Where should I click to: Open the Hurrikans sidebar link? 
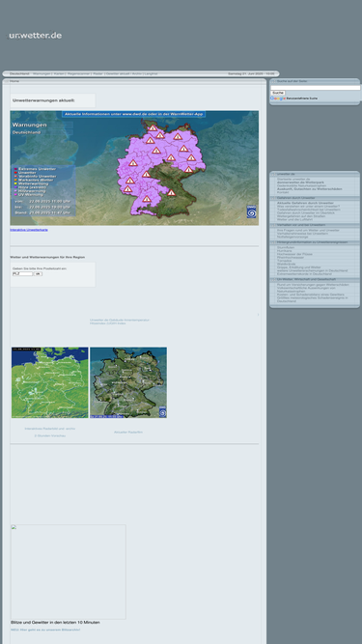click(x=285, y=250)
